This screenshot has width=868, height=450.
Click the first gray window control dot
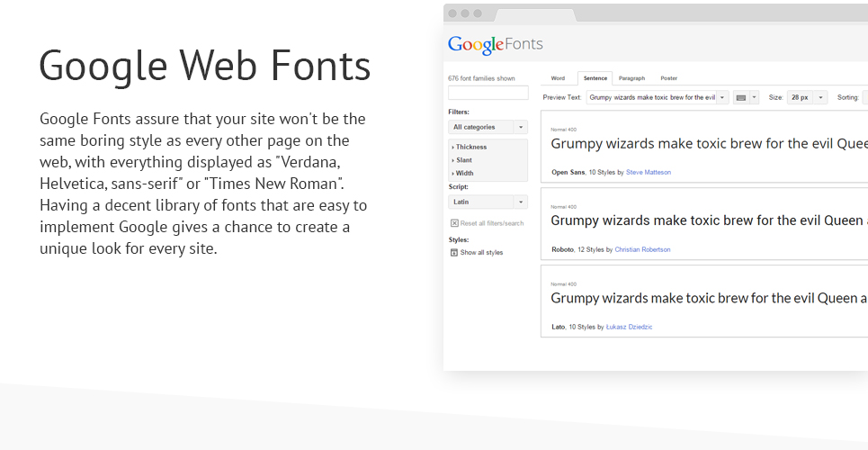(x=452, y=13)
